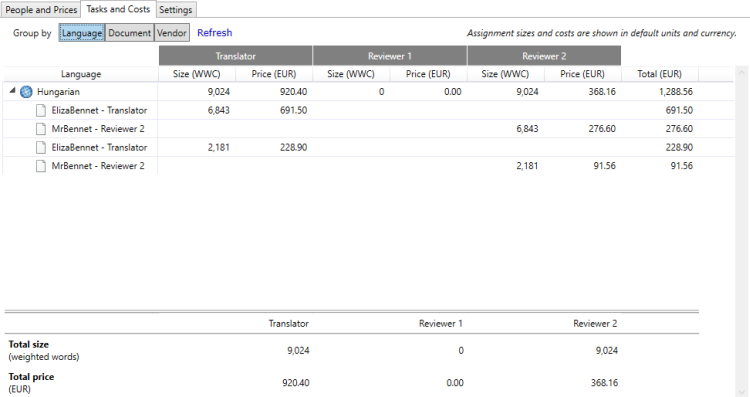Select MrBennet - Reviewer 2 row priced 91.56
This screenshot has height=397, width=750.
[x=368, y=165]
